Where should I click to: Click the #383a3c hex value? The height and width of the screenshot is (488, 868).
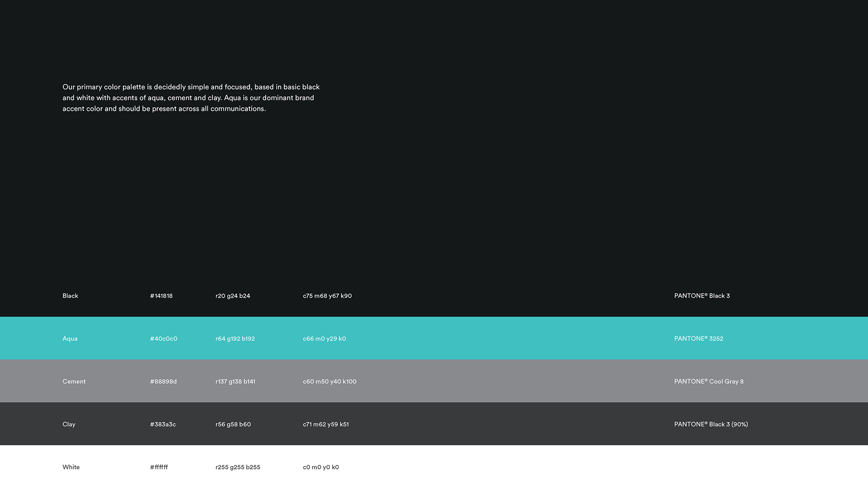coord(163,425)
